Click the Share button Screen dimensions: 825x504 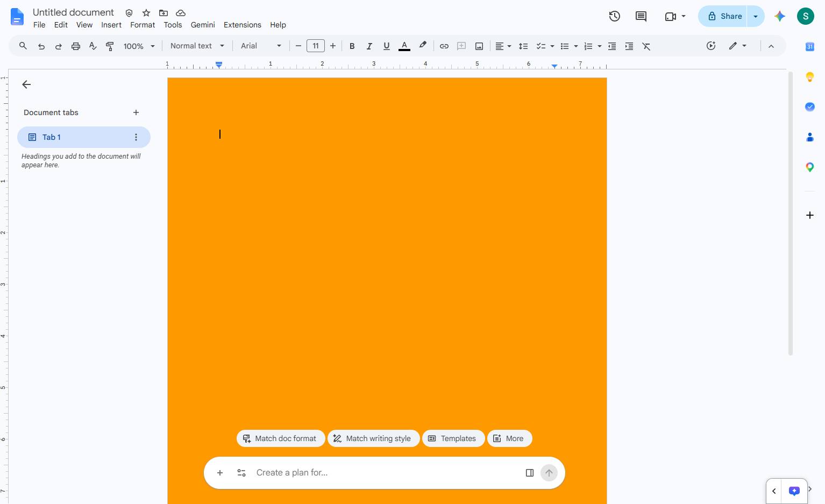723,16
